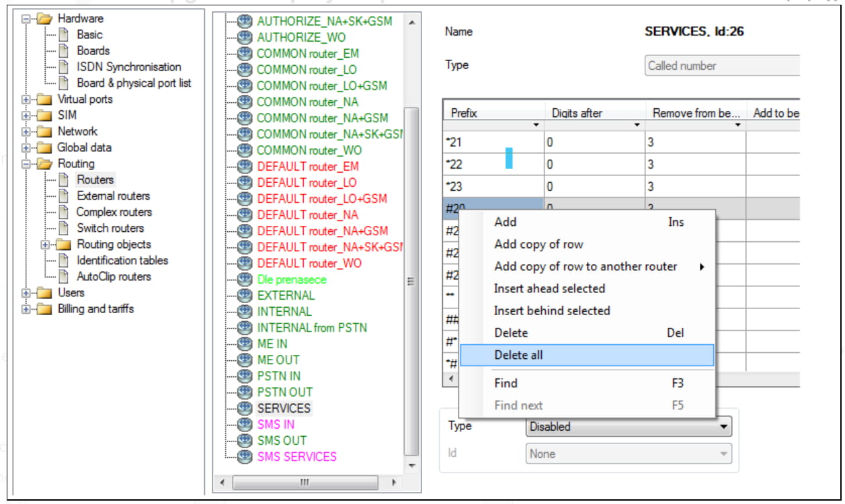Expand the Virtual ports node

point(26,99)
